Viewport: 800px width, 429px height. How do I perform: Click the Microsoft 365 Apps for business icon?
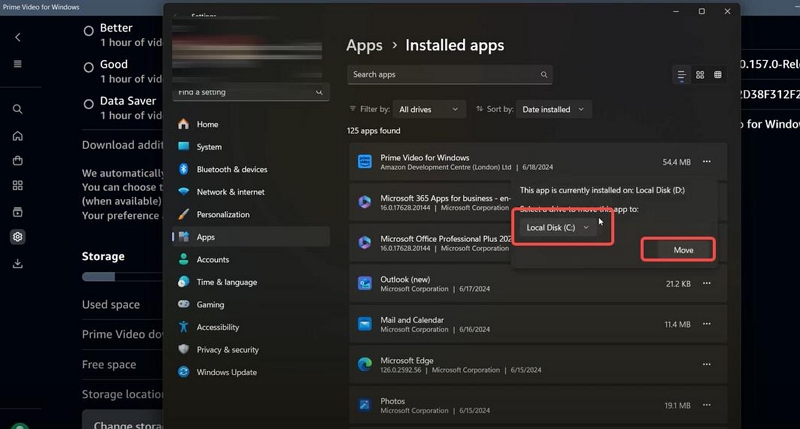tap(365, 202)
